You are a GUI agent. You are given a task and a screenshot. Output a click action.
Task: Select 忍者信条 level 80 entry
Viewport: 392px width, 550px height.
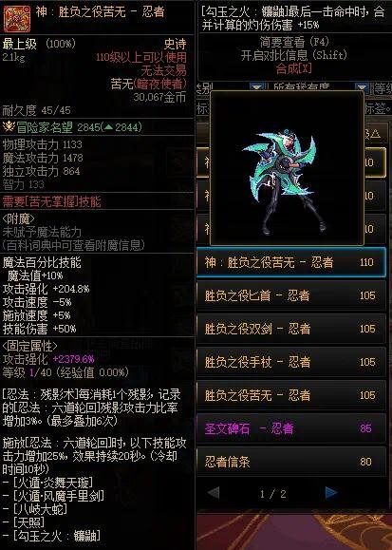pos(291,462)
